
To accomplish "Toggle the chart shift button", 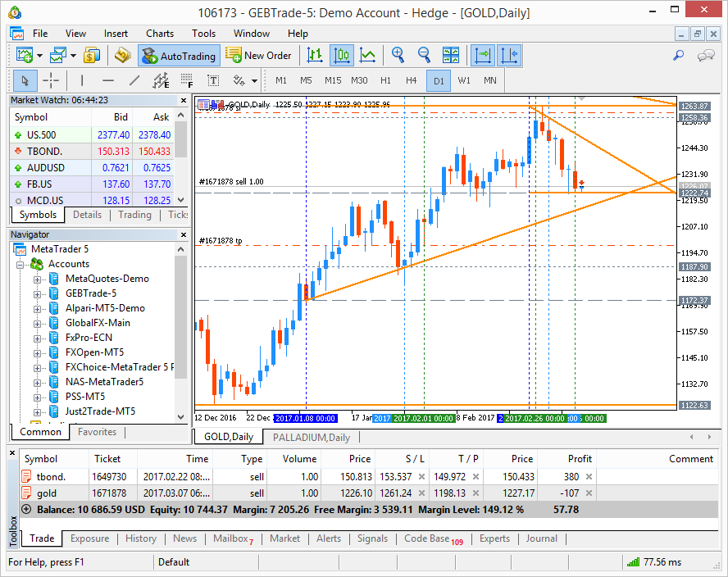I will [x=509, y=56].
